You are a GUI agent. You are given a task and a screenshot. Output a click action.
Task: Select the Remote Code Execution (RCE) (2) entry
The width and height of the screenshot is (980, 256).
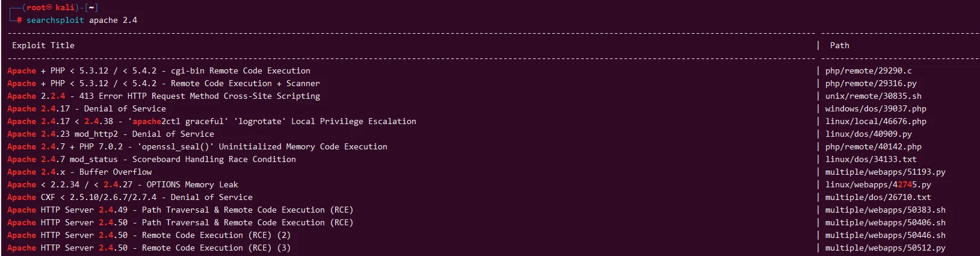(x=149, y=236)
